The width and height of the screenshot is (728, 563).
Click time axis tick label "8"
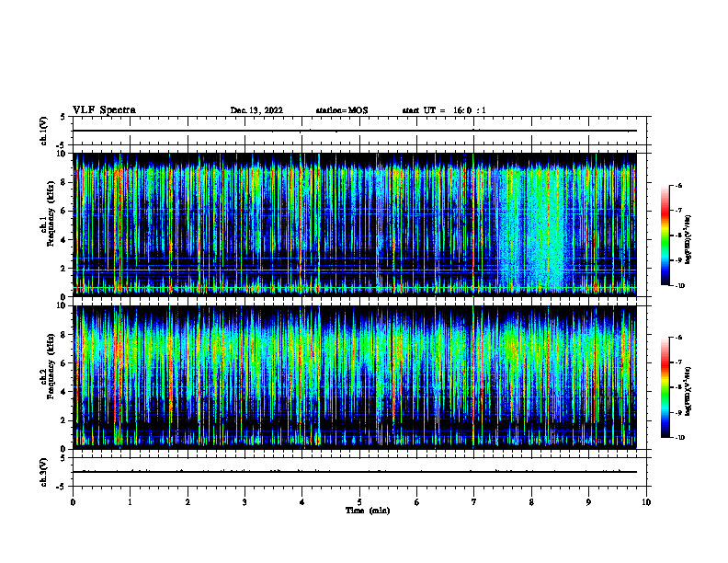[x=531, y=502]
